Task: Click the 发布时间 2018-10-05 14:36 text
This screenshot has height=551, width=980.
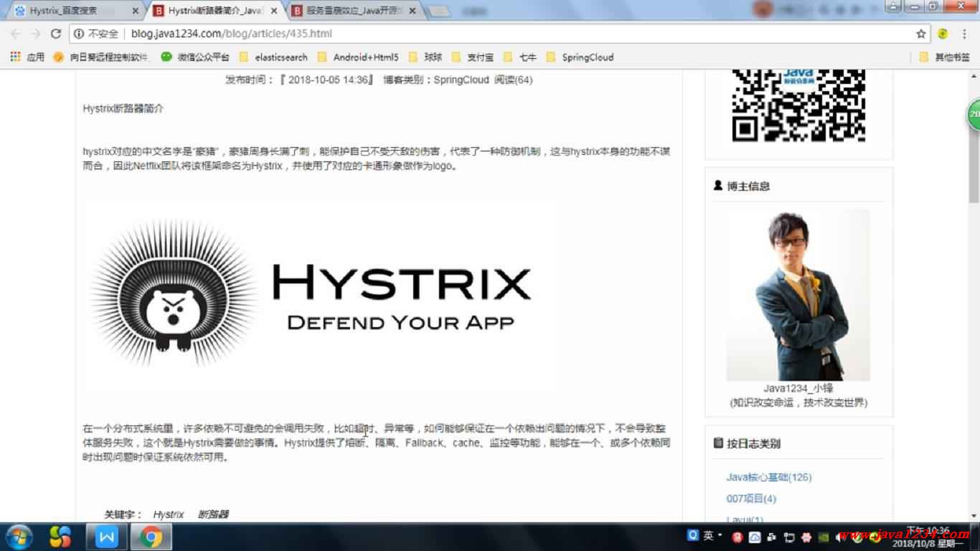Action: click(300, 80)
